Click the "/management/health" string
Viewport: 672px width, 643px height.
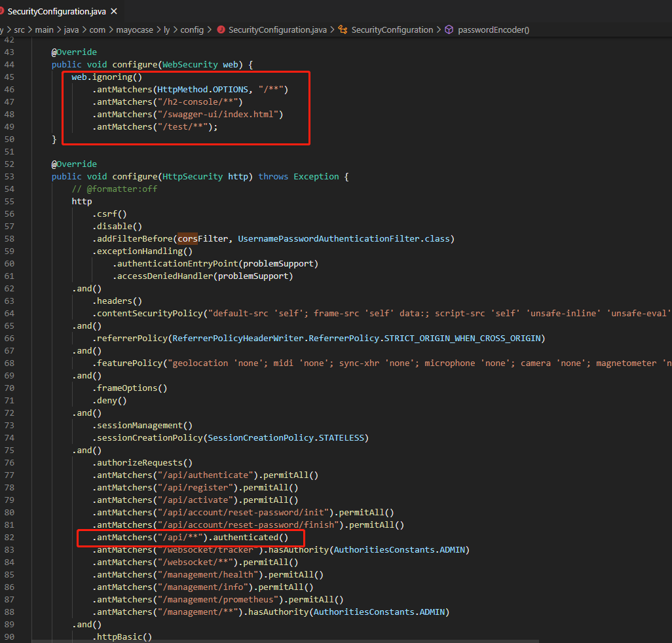click(208, 574)
